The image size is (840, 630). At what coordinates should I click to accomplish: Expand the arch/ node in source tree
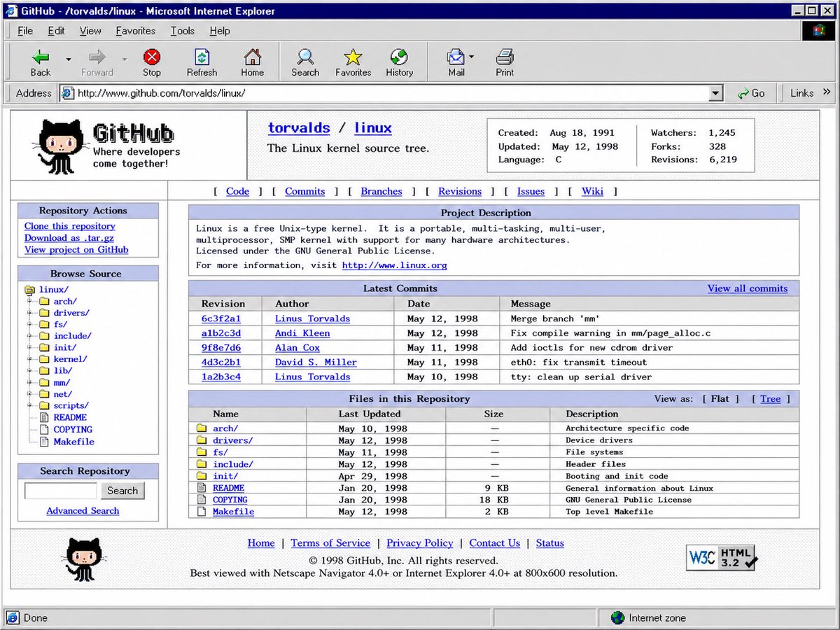[30, 302]
